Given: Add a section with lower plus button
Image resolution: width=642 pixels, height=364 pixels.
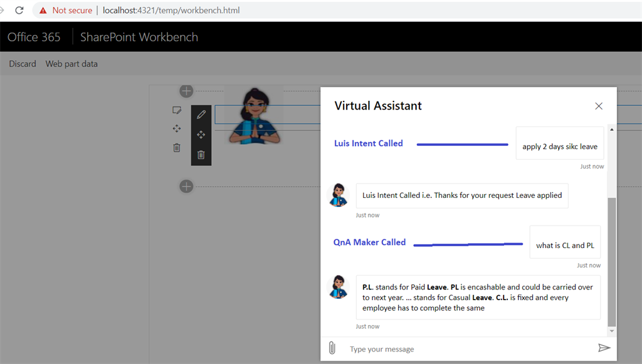Looking at the screenshot, I should [x=186, y=187].
